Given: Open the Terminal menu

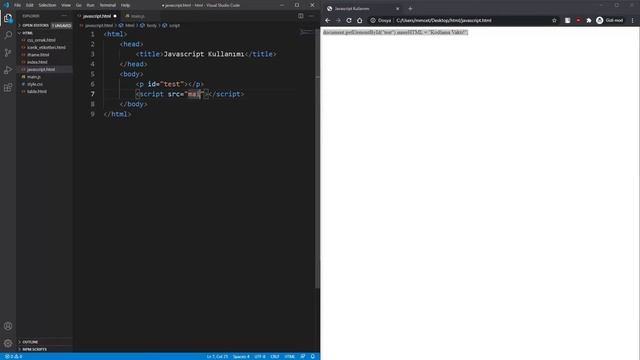Looking at the screenshot, I should click(108, 5).
